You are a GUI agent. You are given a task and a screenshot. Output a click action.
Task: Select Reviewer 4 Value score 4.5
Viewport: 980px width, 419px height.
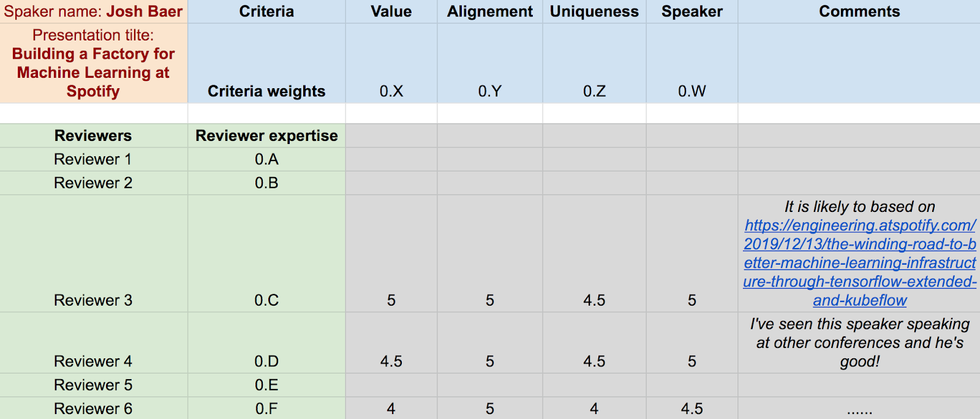[391, 361]
